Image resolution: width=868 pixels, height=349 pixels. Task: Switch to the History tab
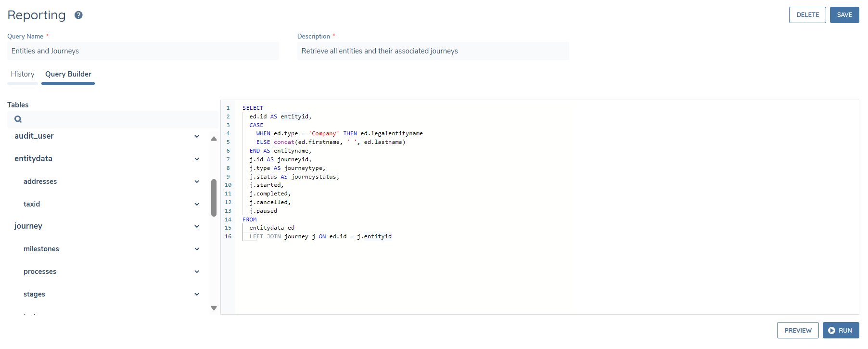point(23,74)
